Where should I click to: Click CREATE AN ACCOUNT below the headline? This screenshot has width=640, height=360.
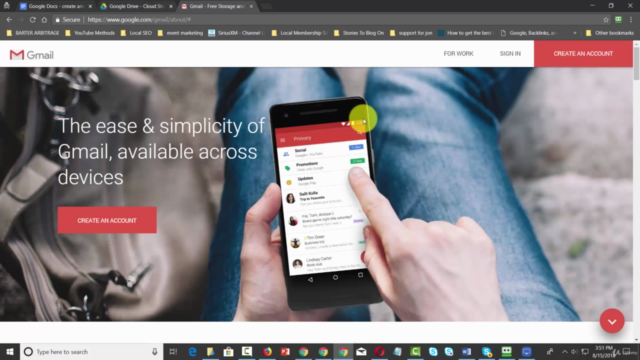click(x=107, y=220)
